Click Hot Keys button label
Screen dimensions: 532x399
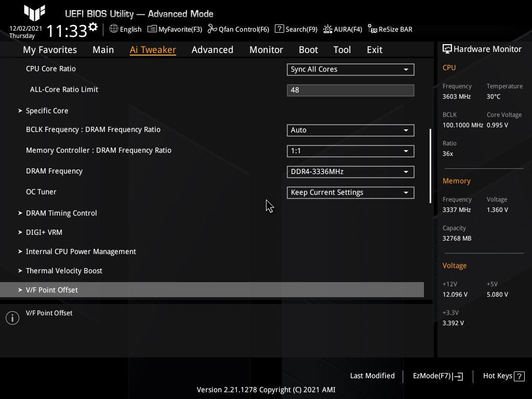point(497,376)
